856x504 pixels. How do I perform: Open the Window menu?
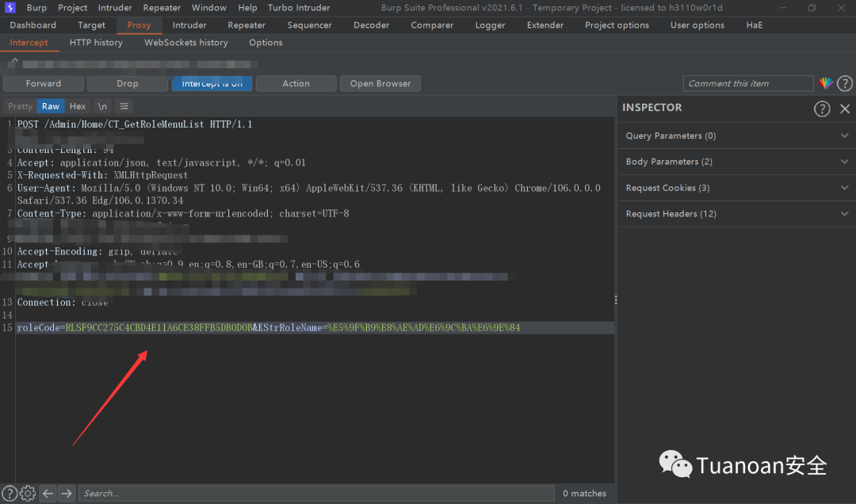209,8
